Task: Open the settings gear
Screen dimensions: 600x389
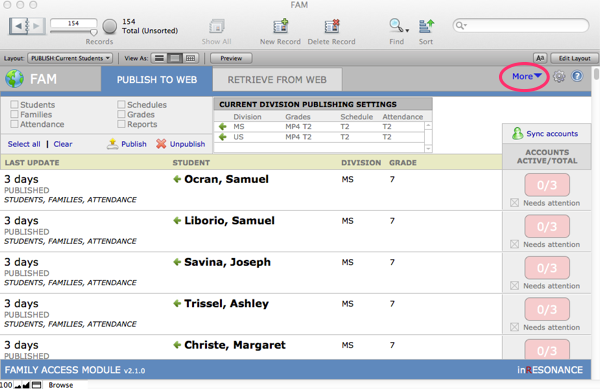Action: (559, 76)
